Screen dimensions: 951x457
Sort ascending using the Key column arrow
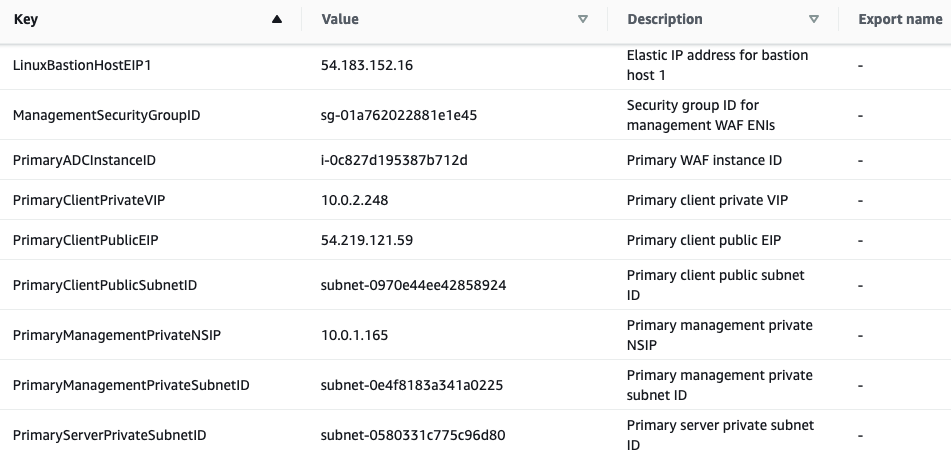(277, 19)
